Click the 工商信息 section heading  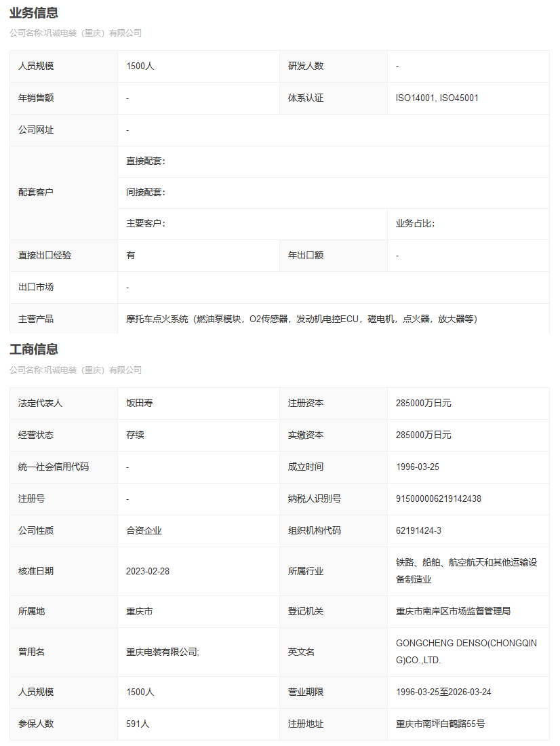(x=34, y=349)
